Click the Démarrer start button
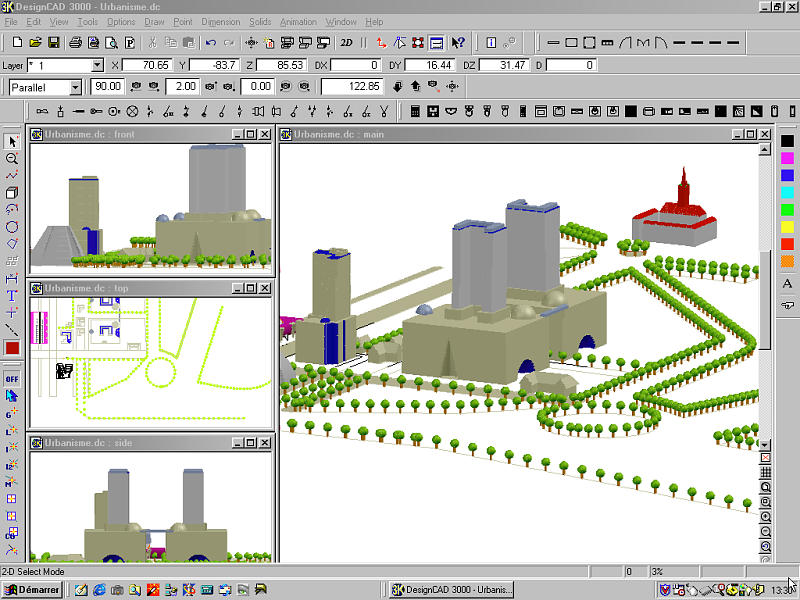 tap(33, 590)
